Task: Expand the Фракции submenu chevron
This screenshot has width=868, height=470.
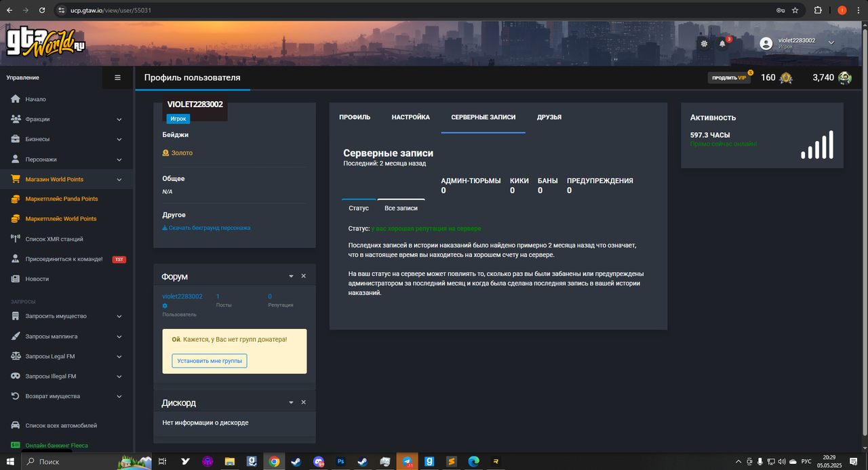Action: pyautogui.click(x=119, y=119)
